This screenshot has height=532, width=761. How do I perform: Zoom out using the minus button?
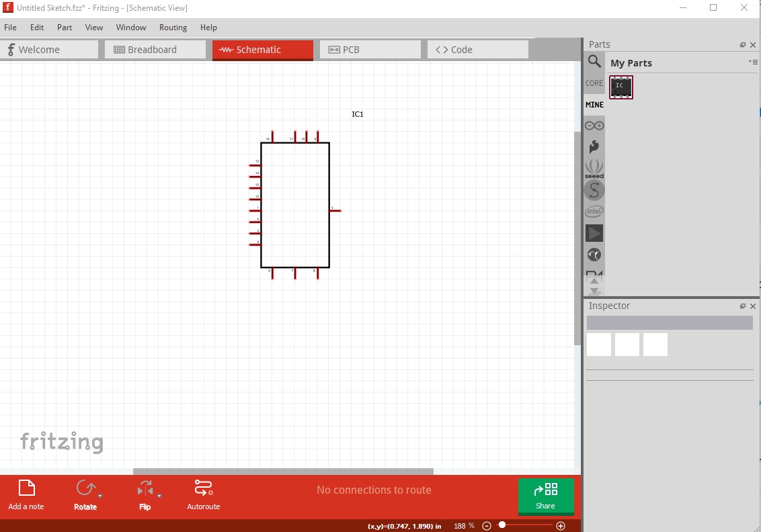pos(486,526)
